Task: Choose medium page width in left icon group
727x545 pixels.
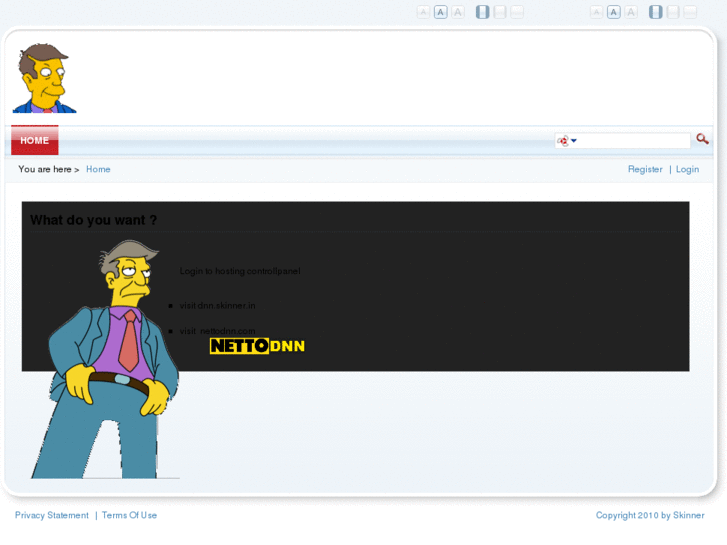Action: tap(500, 12)
